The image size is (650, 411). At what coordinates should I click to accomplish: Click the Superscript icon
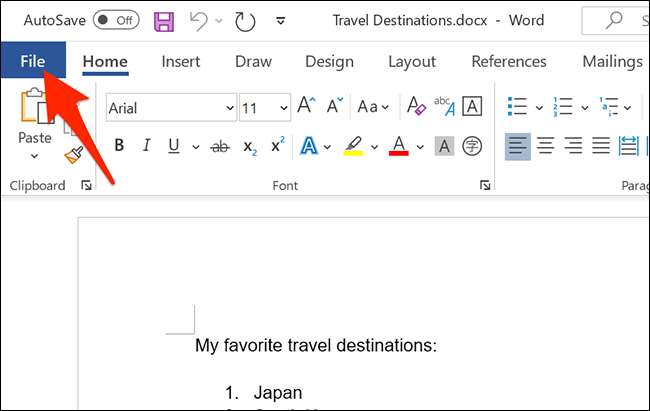[x=278, y=146]
